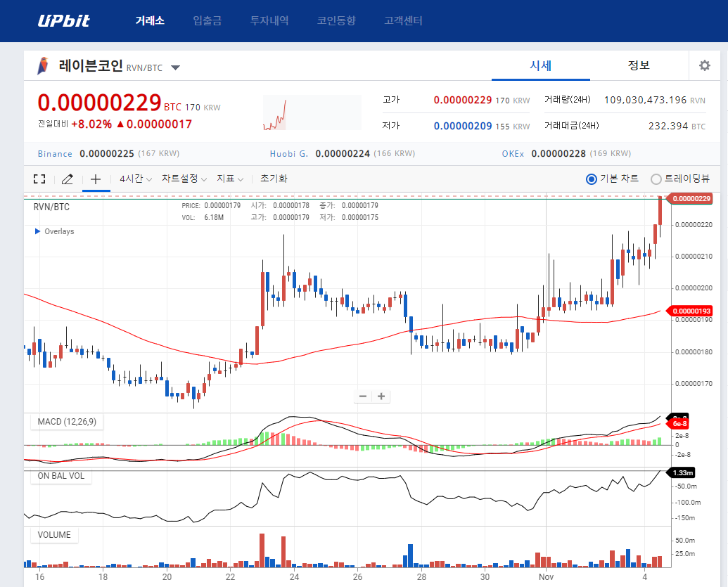Image resolution: width=728 pixels, height=587 pixels.
Task: Open the 4시간 interval dropdown
Action: click(136, 179)
